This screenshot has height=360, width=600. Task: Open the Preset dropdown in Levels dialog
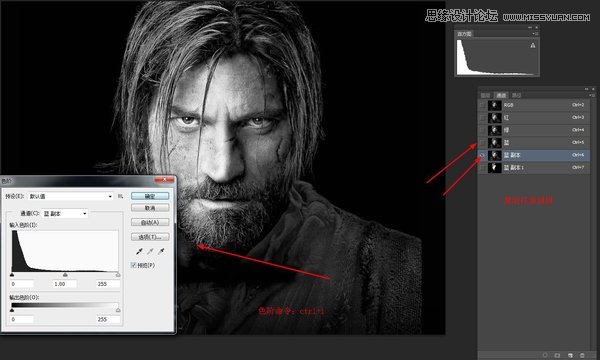(70, 196)
